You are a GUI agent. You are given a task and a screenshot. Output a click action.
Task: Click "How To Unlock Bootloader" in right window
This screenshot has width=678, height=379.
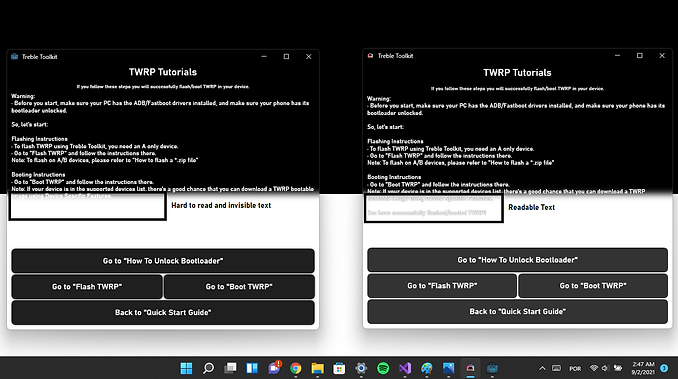tap(518, 260)
